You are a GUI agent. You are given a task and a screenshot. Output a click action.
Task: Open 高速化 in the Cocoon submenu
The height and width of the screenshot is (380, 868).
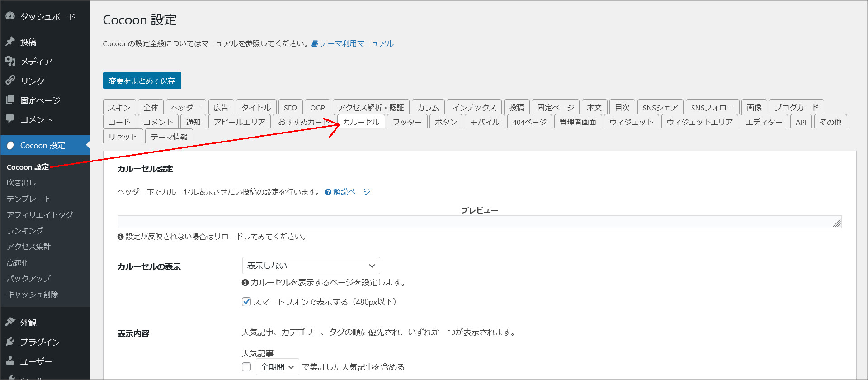[18, 262]
